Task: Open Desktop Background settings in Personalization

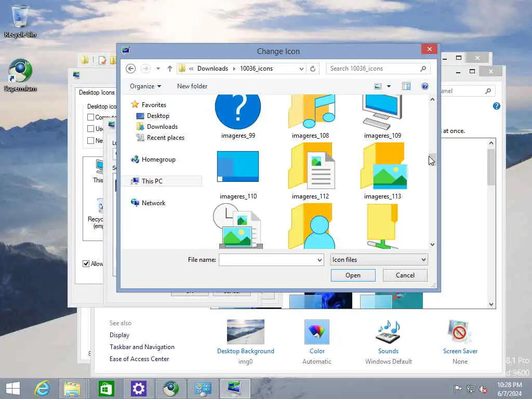Action: point(246,342)
